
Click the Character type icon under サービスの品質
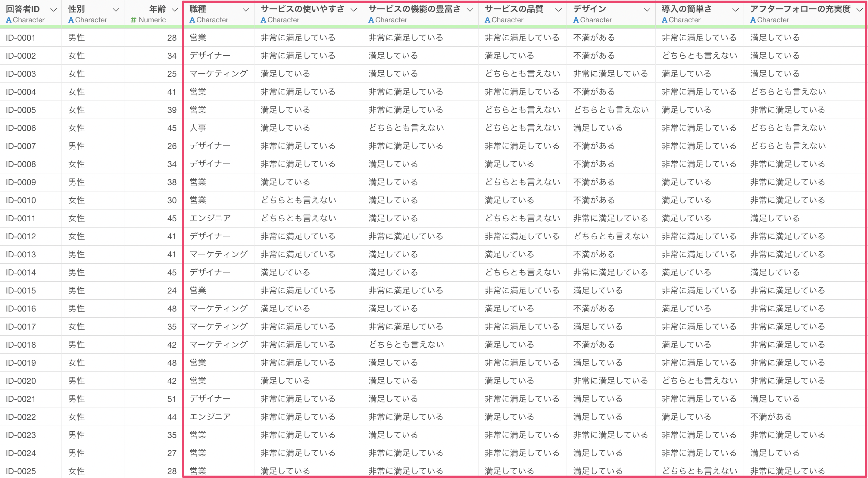pyautogui.click(x=488, y=20)
